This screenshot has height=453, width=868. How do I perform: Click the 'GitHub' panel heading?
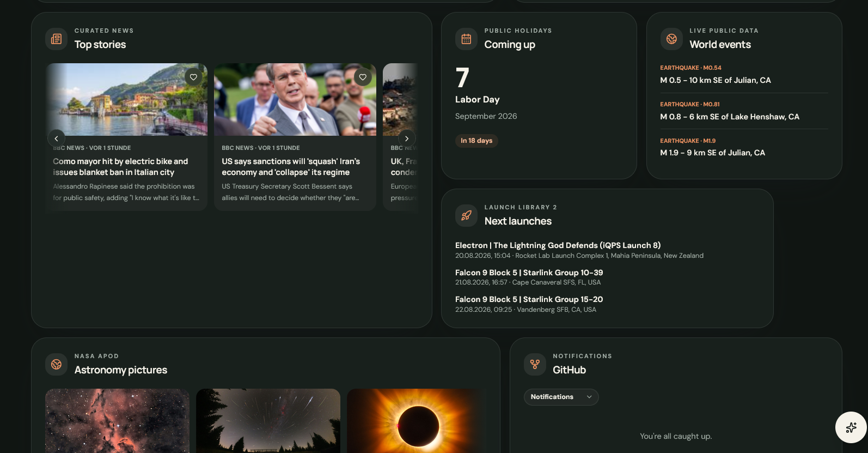pyautogui.click(x=570, y=370)
